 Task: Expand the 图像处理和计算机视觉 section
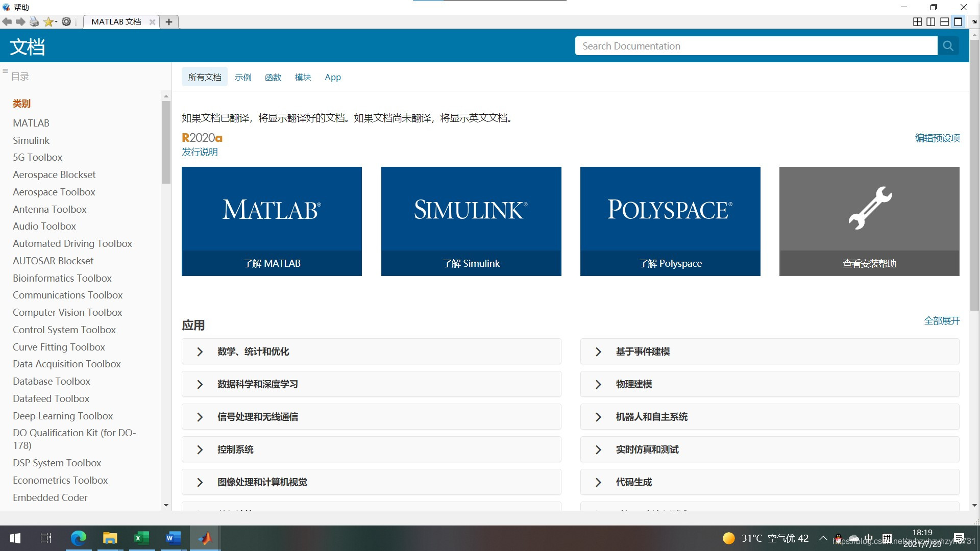tap(372, 482)
